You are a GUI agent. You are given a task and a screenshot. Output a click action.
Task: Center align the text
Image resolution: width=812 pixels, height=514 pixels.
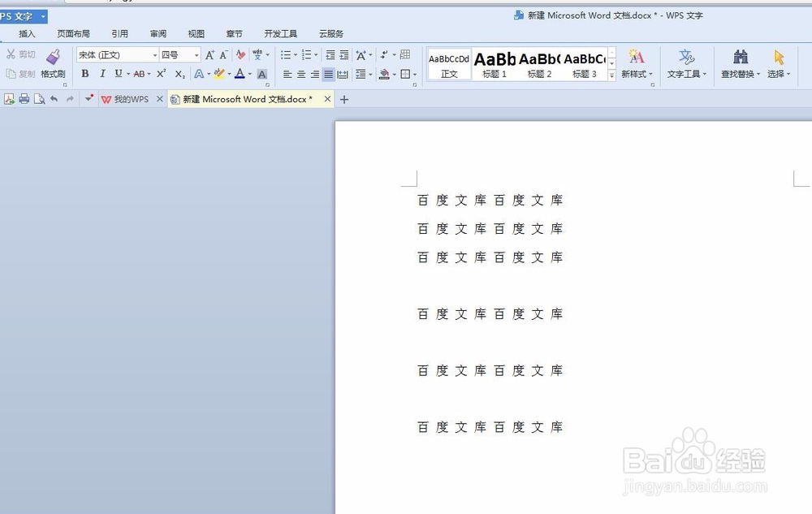click(301, 75)
